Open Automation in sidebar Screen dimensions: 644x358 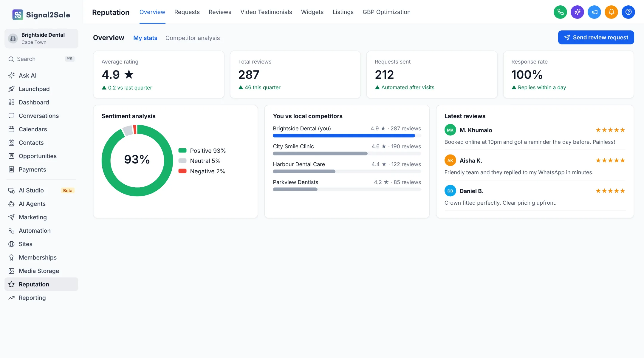pyautogui.click(x=41, y=231)
